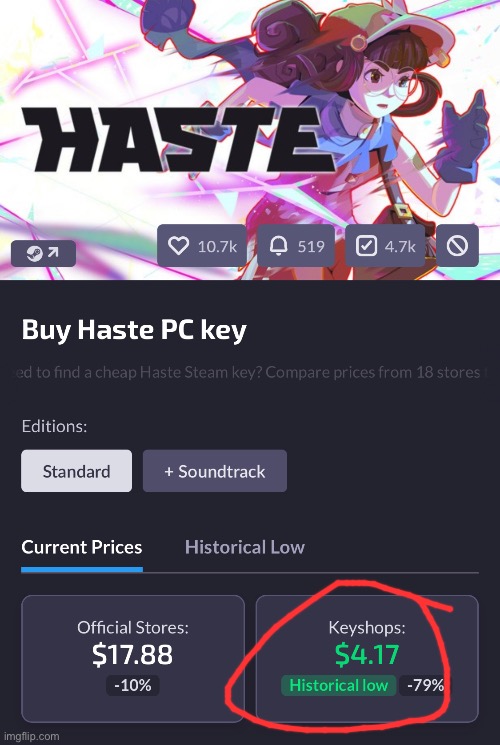500x745 pixels.
Task: Set a price alert with bell icon
Action: pyautogui.click(x=279, y=246)
